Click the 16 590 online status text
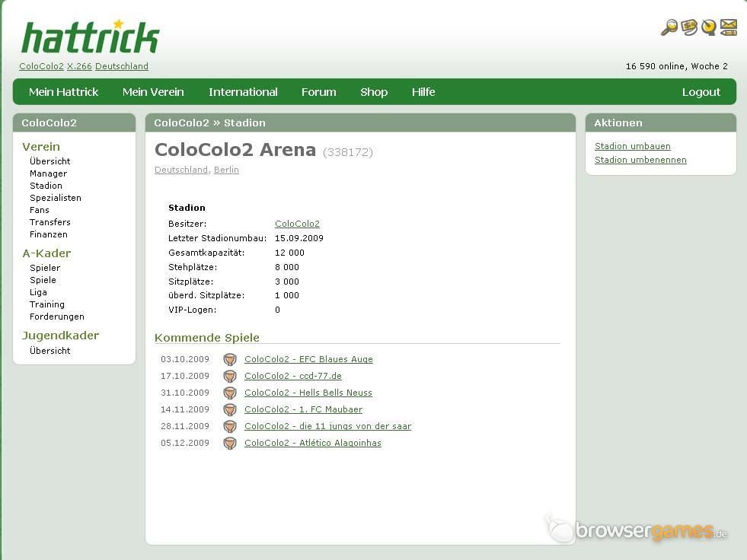The width and height of the screenshot is (747, 560). [677, 67]
